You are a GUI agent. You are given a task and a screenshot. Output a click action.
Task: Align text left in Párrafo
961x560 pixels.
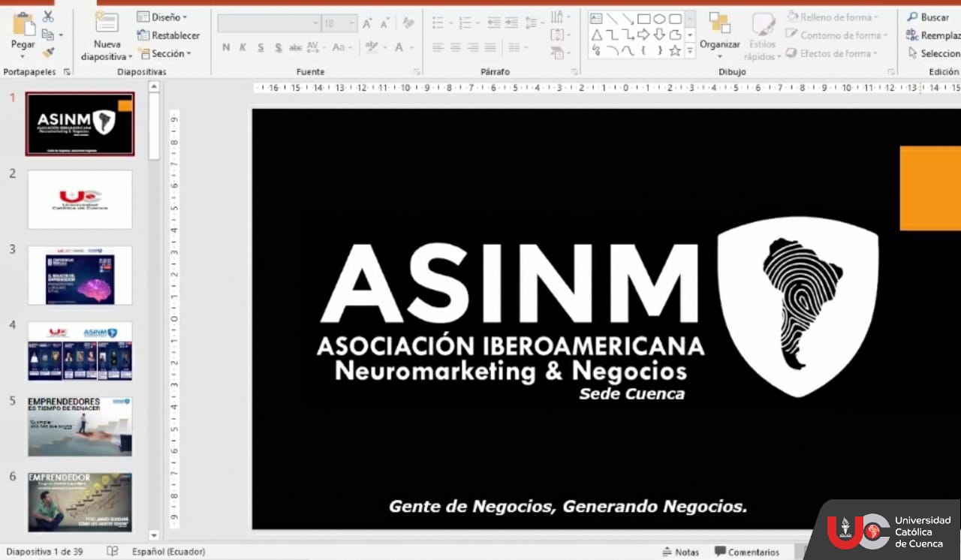tap(438, 47)
